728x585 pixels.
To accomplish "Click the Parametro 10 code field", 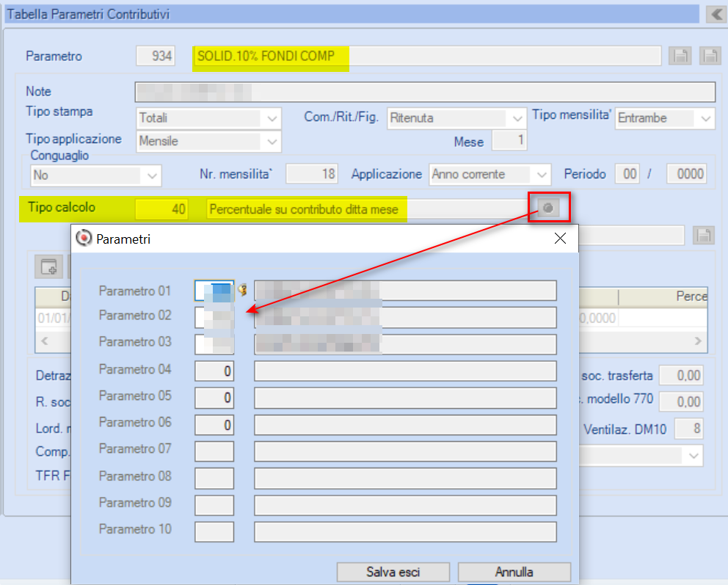I will pos(214,531).
